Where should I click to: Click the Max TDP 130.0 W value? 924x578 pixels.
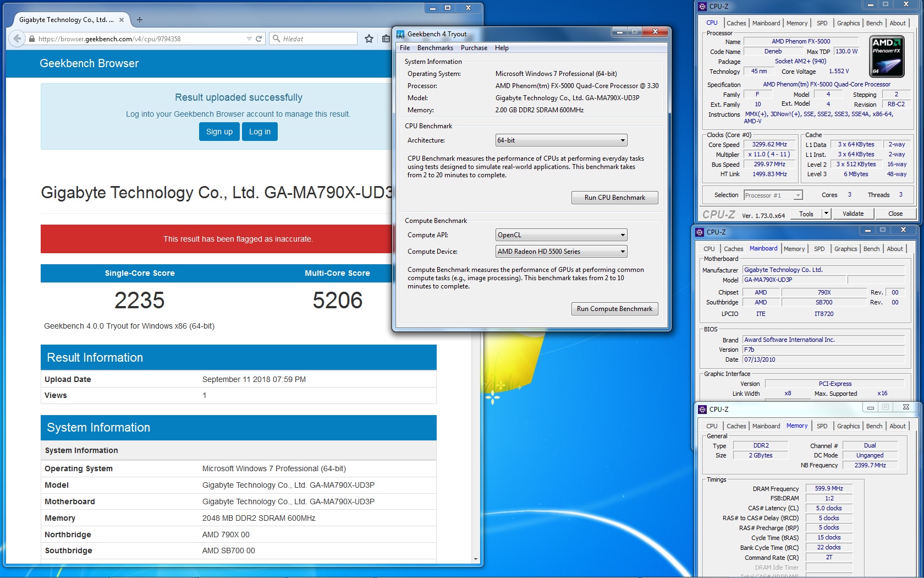coord(846,51)
